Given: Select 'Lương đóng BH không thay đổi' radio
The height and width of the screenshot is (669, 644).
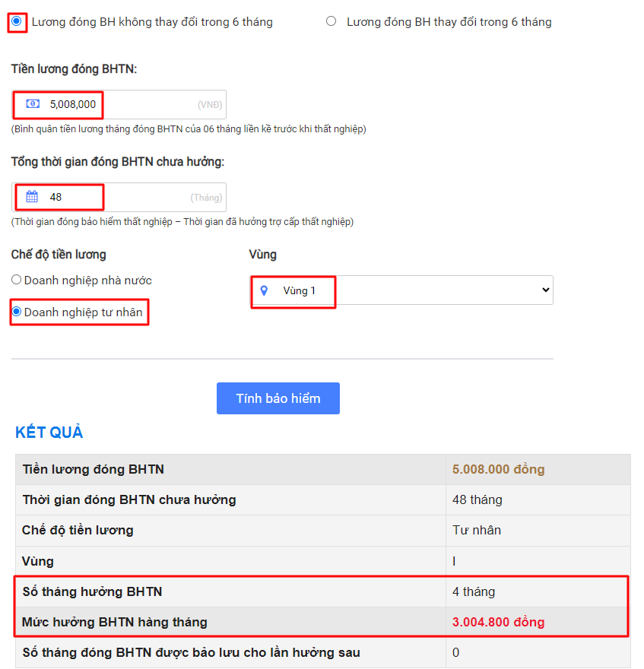Looking at the screenshot, I should coord(17,21).
